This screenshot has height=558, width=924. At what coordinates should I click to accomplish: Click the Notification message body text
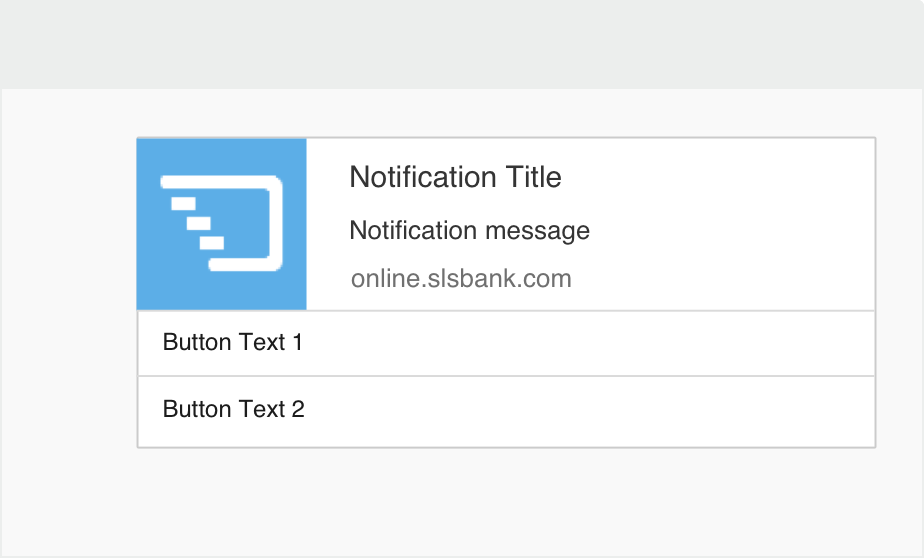tap(470, 230)
